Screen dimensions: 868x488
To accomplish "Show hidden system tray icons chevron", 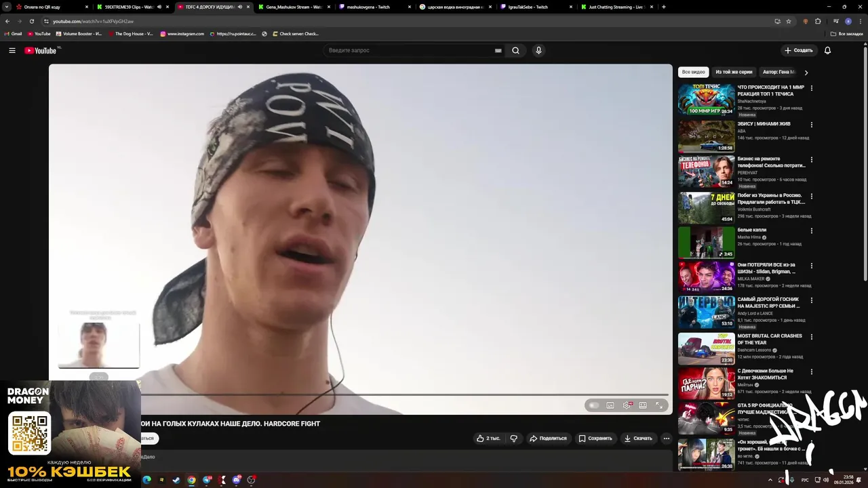I will coord(770,480).
